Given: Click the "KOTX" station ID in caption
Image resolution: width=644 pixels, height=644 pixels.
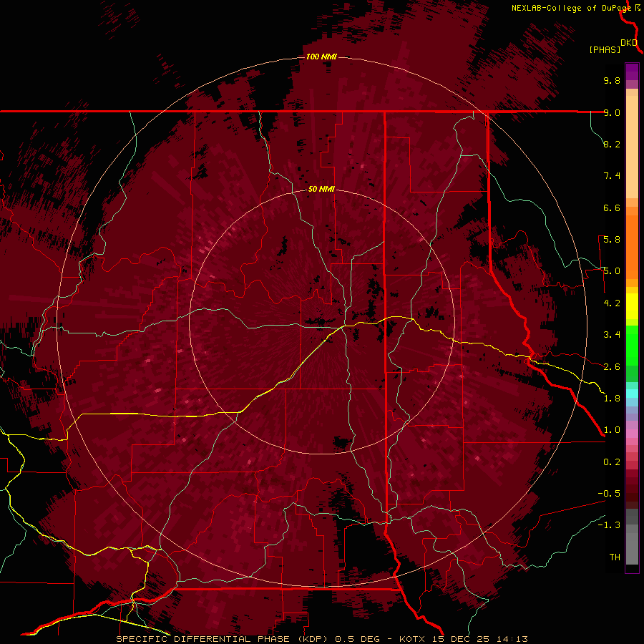Looking at the screenshot, I should pos(412,639).
